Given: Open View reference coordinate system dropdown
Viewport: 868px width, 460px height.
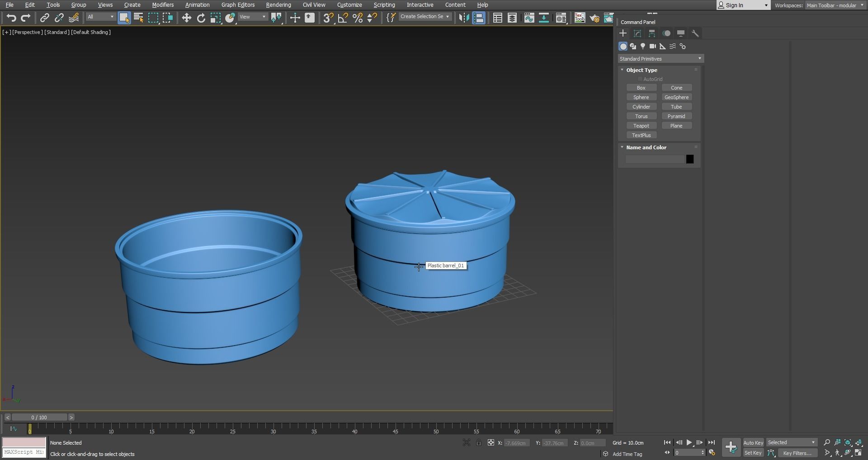Looking at the screenshot, I should click(x=253, y=17).
